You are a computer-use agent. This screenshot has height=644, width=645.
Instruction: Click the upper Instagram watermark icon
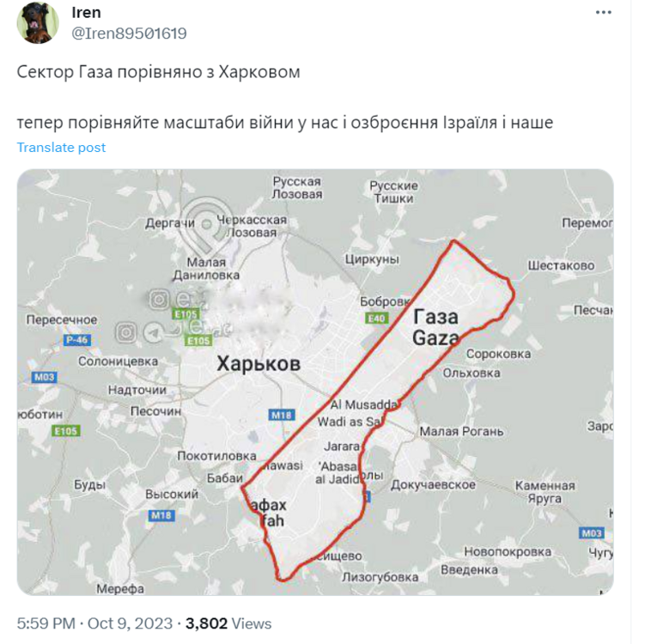pyautogui.click(x=160, y=299)
